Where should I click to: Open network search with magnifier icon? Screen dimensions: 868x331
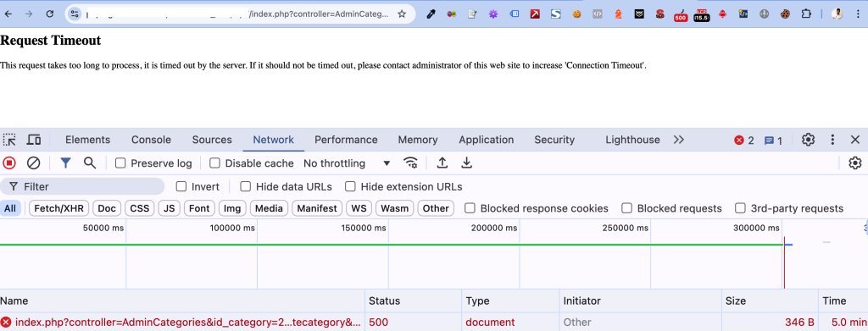(x=90, y=163)
